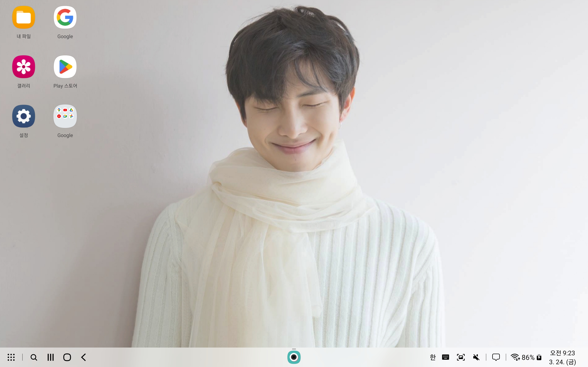Open the all apps grid button
The image size is (588, 367).
click(11, 357)
